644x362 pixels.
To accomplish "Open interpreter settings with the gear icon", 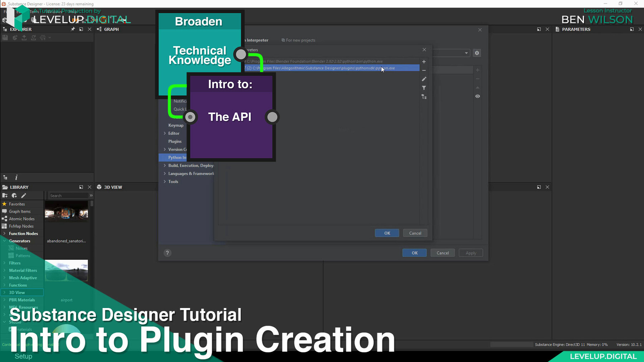I will pos(477,53).
